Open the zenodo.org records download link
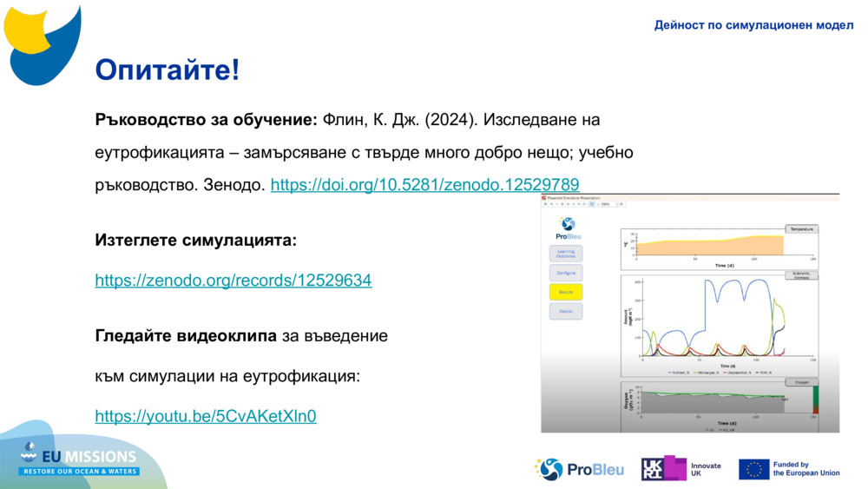The width and height of the screenshot is (868, 489). pyautogui.click(x=233, y=281)
